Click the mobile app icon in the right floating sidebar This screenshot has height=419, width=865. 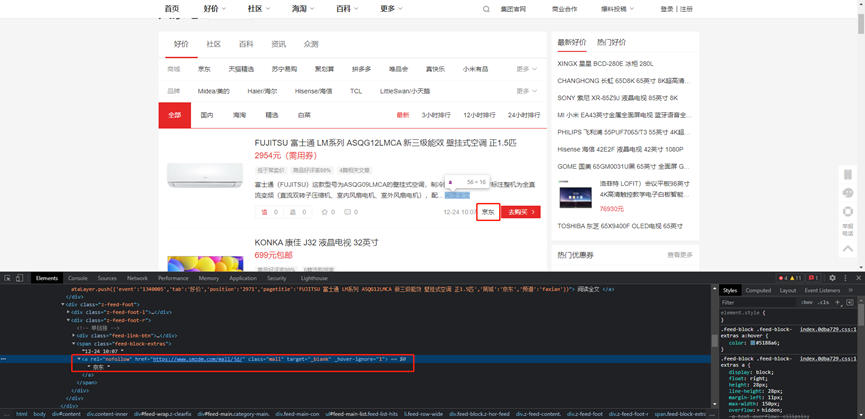[x=848, y=175]
